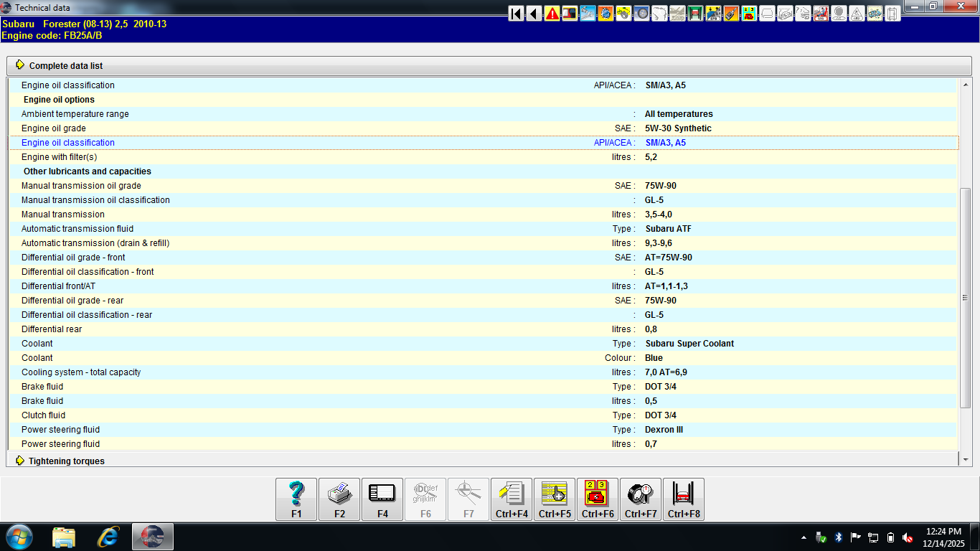Click the blue spanner service icon
Viewport: 980px width, 551px height.
pyautogui.click(x=588, y=14)
